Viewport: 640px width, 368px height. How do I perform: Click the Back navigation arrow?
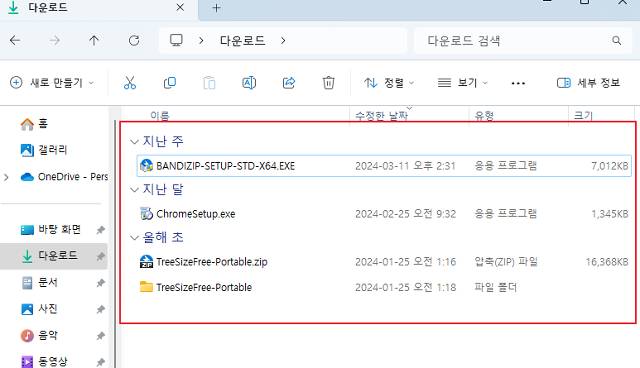coord(15,40)
